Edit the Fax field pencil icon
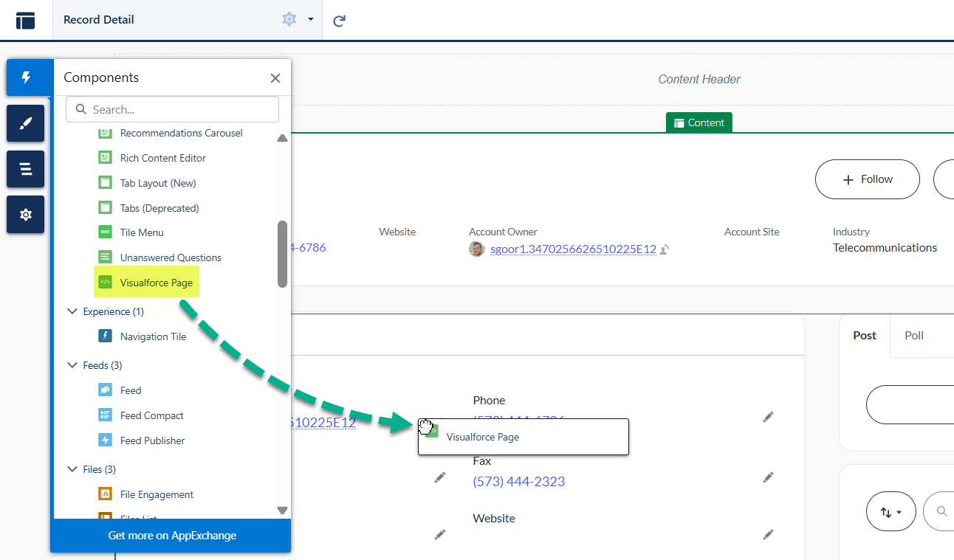The image size is (954, 560). (x=768, y=478)
